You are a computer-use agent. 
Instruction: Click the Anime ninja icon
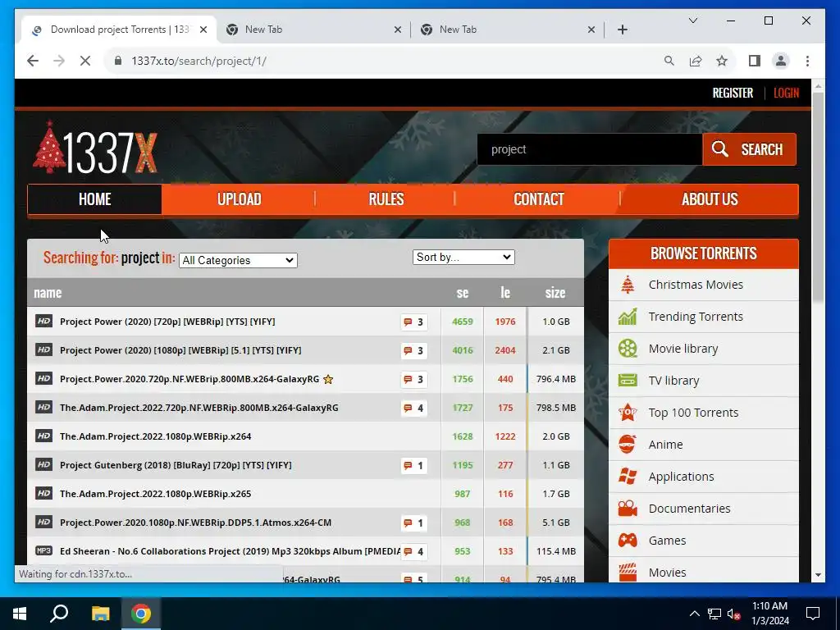[x=628, y=445]
